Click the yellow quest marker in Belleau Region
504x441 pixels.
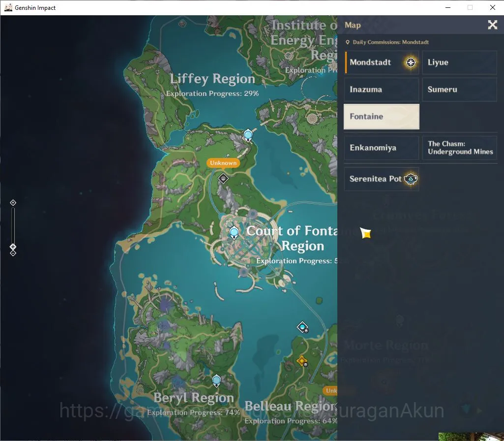pos(302,361)
